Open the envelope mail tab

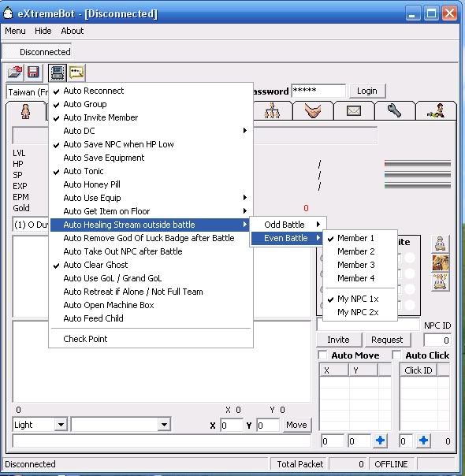[x=354, y=111]
